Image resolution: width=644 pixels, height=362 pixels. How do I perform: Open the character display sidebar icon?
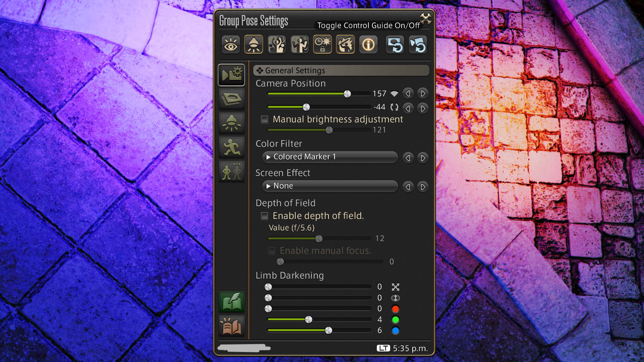point(231,172)
